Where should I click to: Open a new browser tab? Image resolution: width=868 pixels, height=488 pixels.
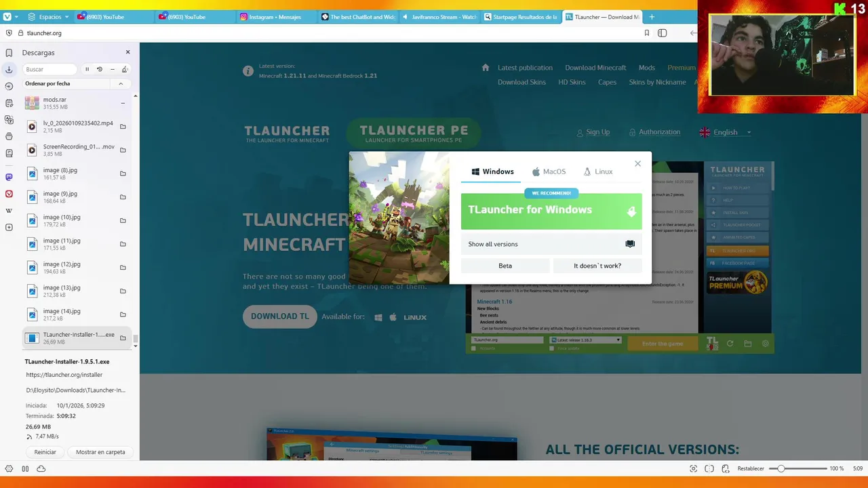tap(652, 16)
